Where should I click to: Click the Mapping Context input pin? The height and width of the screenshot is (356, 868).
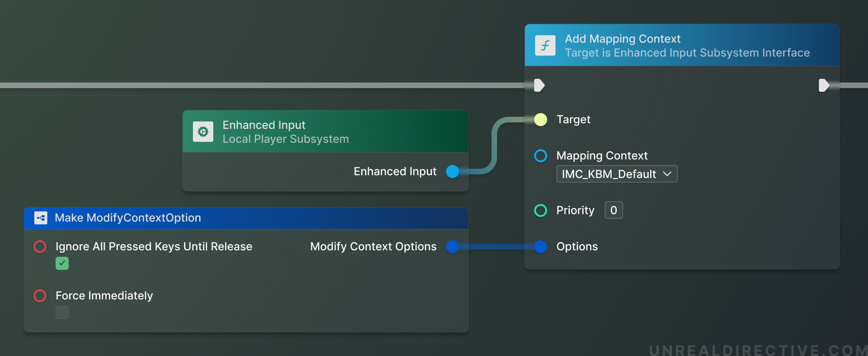541,156
